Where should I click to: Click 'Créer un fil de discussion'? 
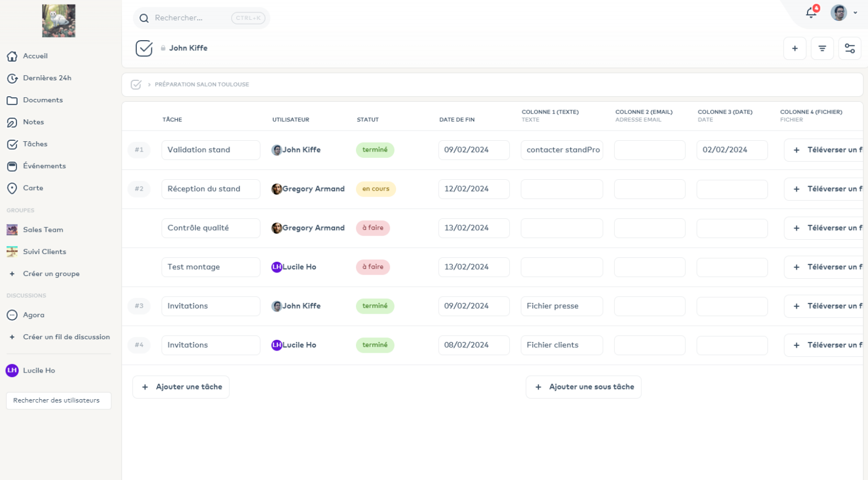(x=66, y=336)
